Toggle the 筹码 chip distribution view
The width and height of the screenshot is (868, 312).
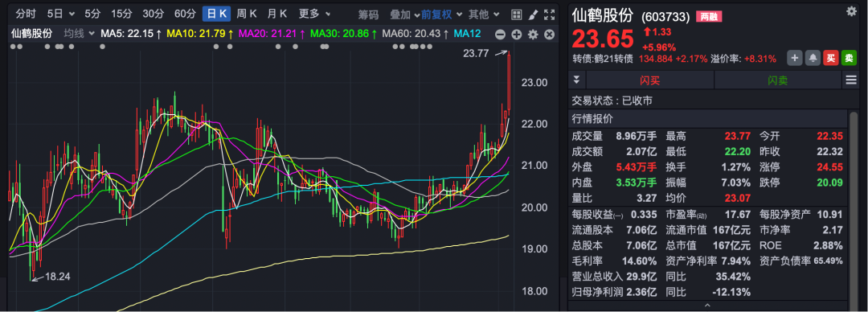[x=368, y=14]
